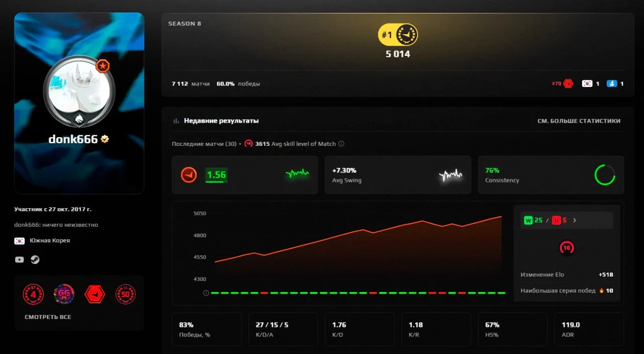Click the 5 014 Elo score

(398, 54)
